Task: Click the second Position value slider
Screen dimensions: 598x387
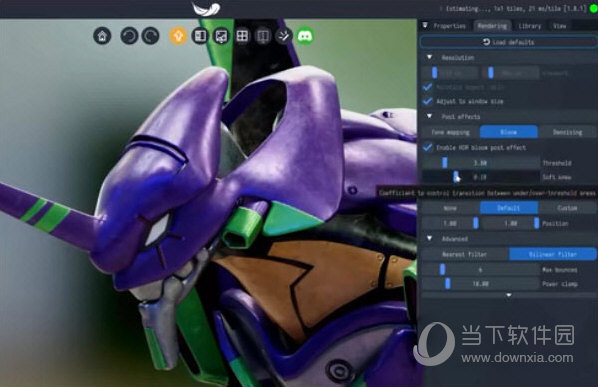Action: coord(511,223)
